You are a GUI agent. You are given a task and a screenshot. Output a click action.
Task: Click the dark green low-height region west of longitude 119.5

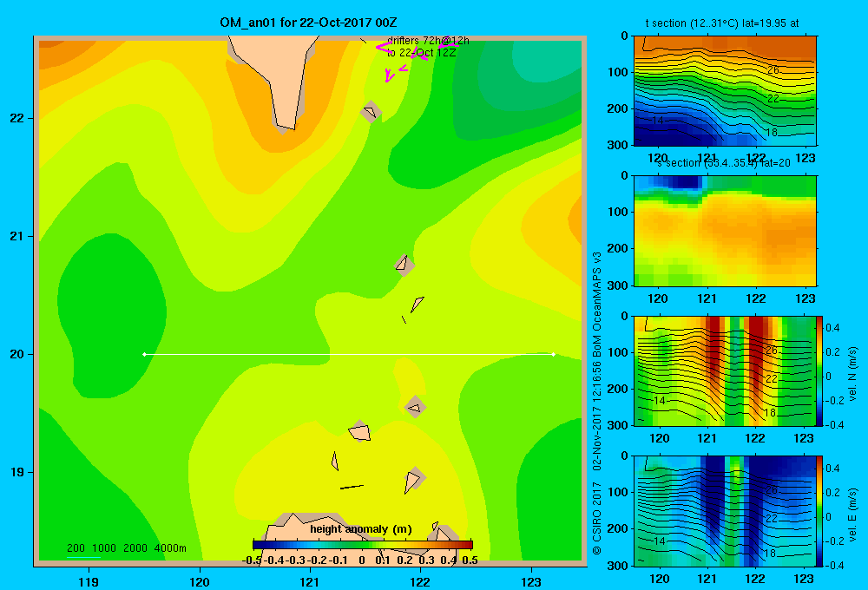pyautogui.click(x=111, y=316)
